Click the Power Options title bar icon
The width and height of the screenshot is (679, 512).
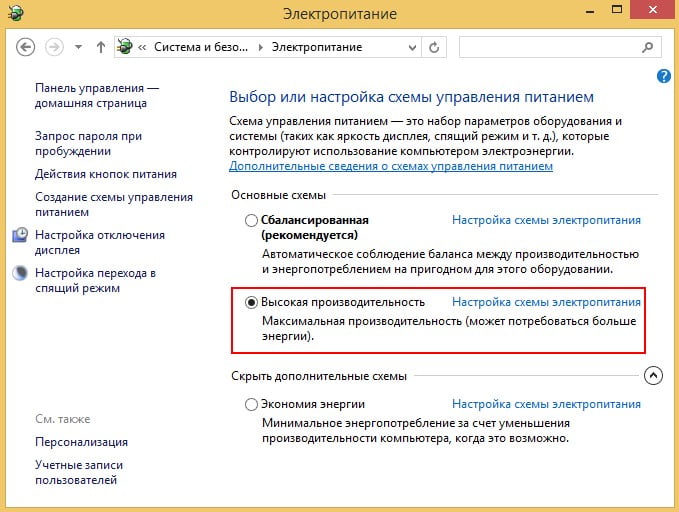click(14, 15)
